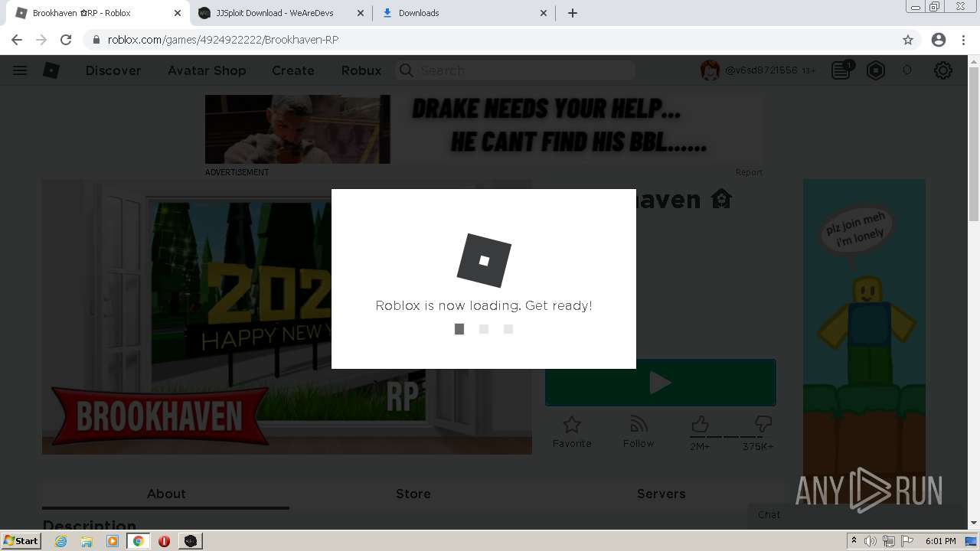Open the Avatar Shop page

tap(207, 70)
